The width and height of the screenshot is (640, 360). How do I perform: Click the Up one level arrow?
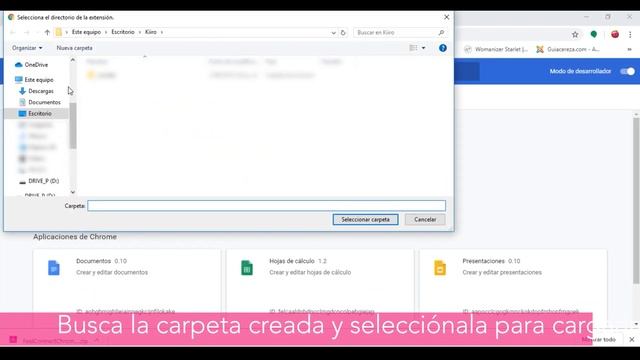pos(47,32)
